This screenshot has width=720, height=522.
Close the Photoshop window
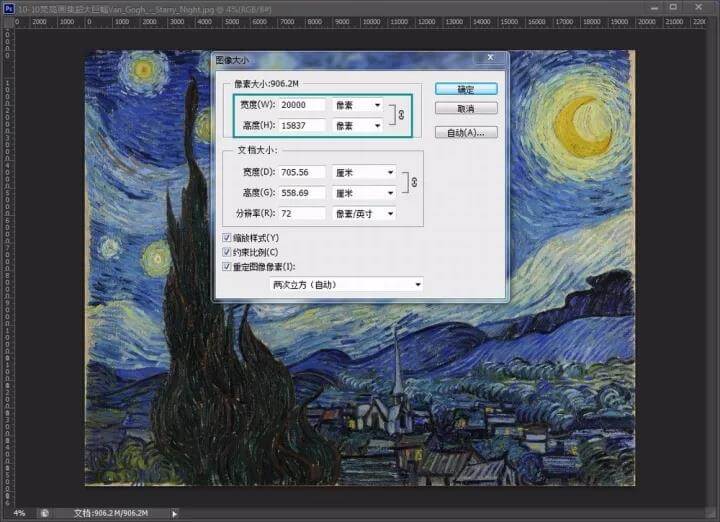point(698,7)
